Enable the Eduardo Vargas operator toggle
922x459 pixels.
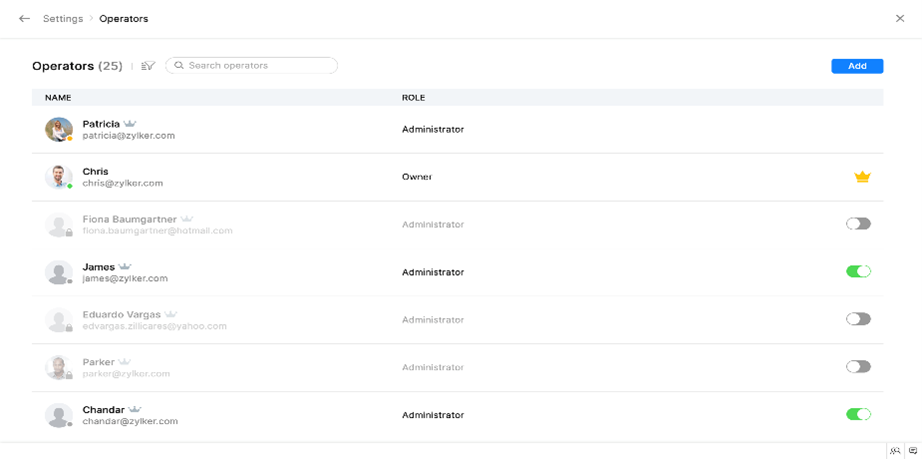click(x=858, y=319)
